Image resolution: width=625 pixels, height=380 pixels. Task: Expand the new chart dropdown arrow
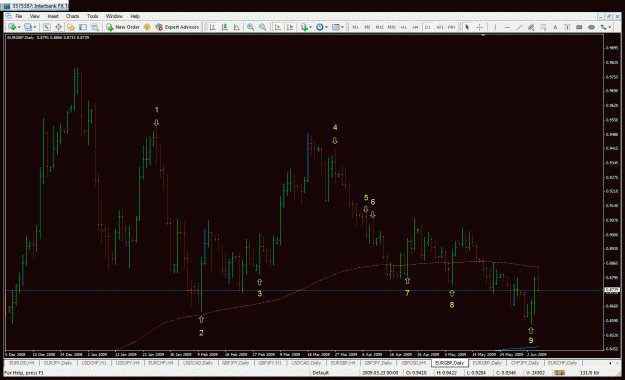(19, 27)
